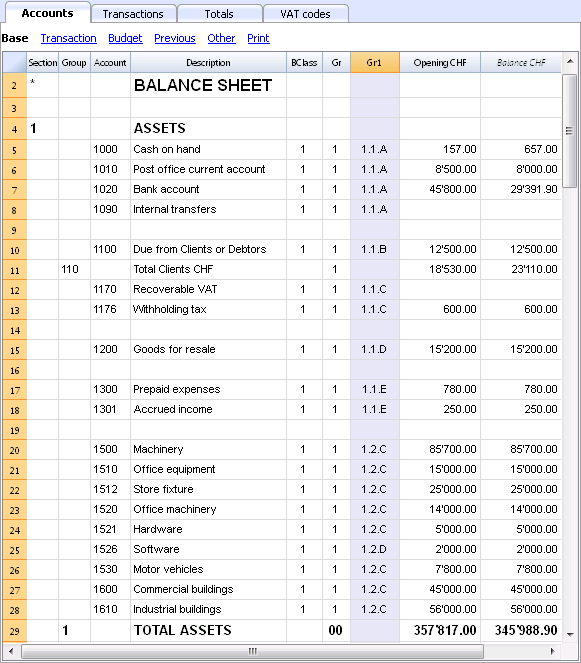This screenshot has width=581, height=663.
Task: Select row header number 11
Action: pyautogui.click(x=15, y=270)
